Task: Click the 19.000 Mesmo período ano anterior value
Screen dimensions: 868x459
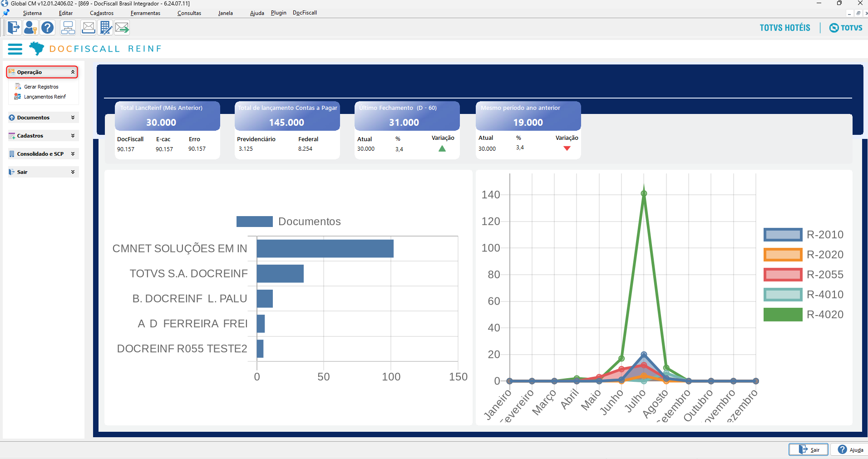Action: [x=528, y=123]
